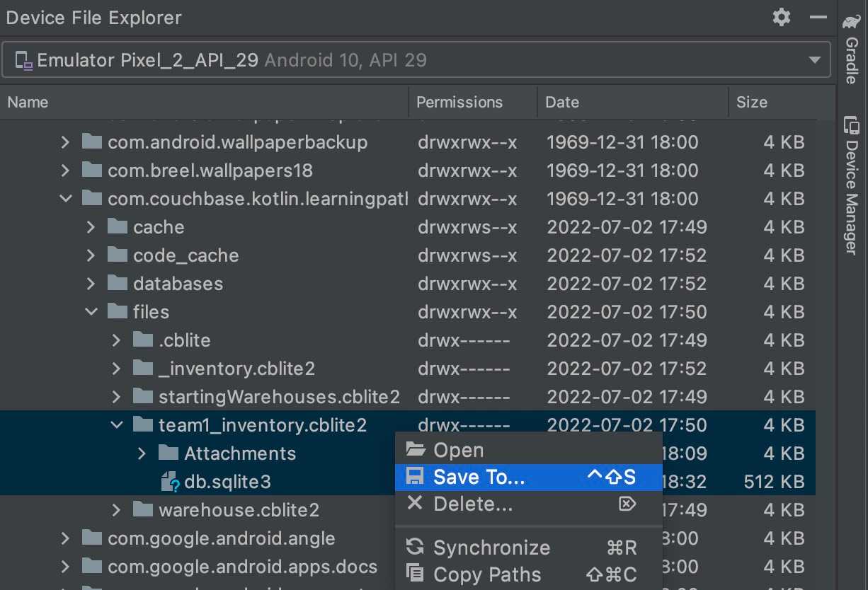
Task: Select the _inventory.cblite2 folder name
Action: (236, 369)
